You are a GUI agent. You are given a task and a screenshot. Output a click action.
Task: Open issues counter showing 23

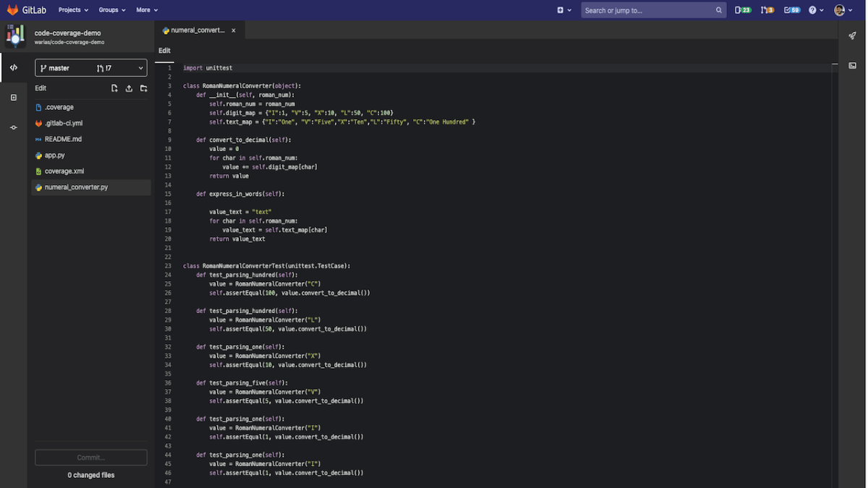click(743, 10)
